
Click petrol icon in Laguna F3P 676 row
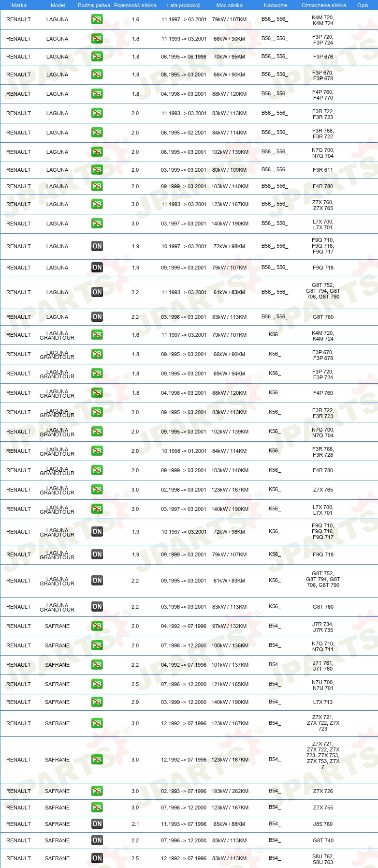(x=97, y=57)
